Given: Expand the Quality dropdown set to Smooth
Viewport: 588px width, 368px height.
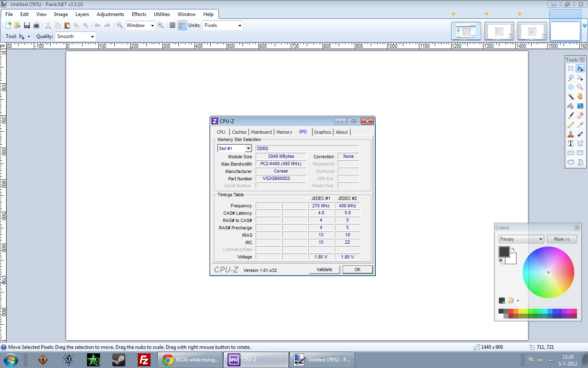Looking at the screenshot, I should [x=75, y=36].
